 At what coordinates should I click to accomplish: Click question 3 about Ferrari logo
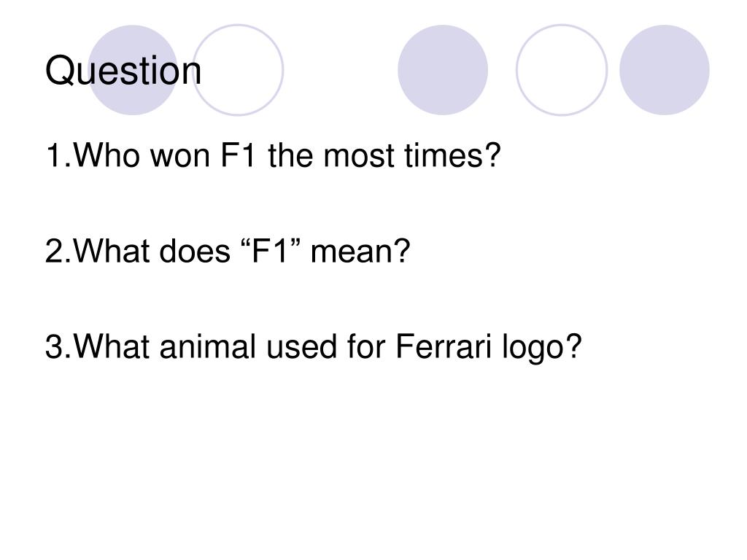tap(314, 346)
